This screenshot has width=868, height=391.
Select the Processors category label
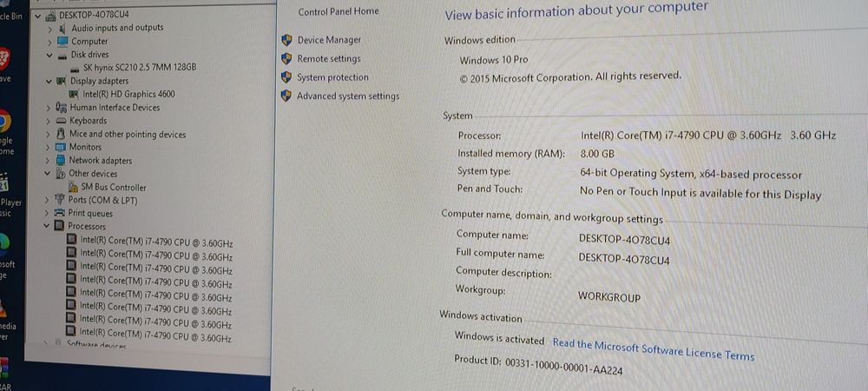[x=86, y=227]
